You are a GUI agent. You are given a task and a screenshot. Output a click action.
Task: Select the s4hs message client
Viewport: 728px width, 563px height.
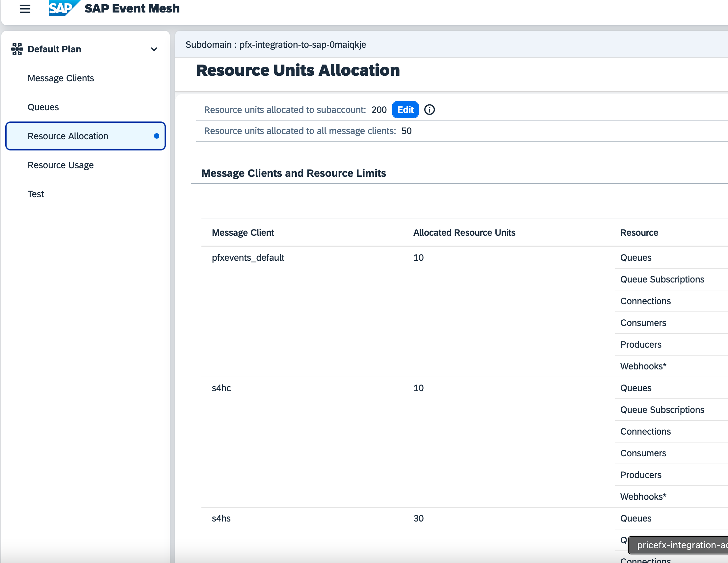tap(221, 518)
